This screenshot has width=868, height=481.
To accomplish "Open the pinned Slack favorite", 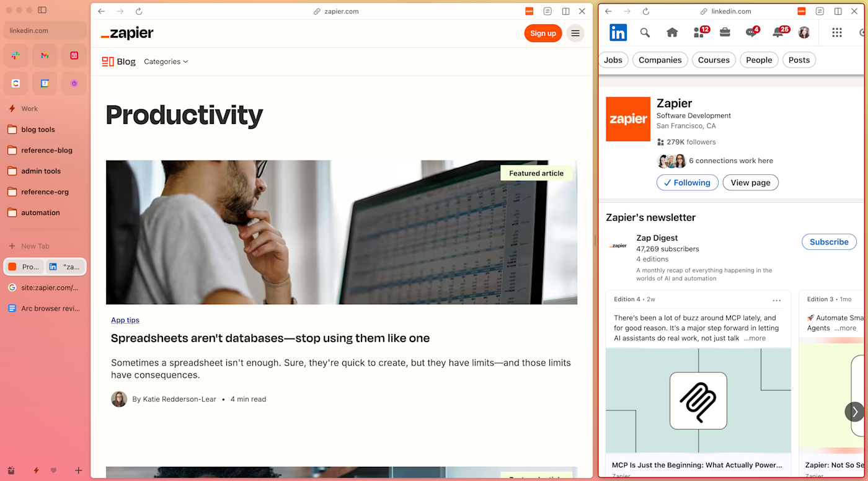I will [15, 56].
